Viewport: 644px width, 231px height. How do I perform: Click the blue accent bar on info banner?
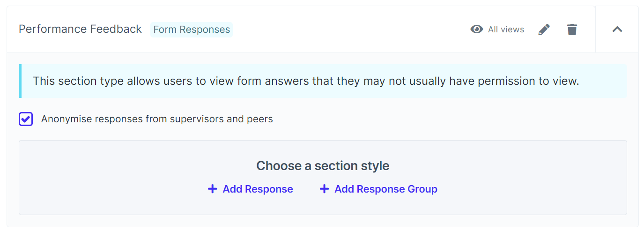point(20,81)
